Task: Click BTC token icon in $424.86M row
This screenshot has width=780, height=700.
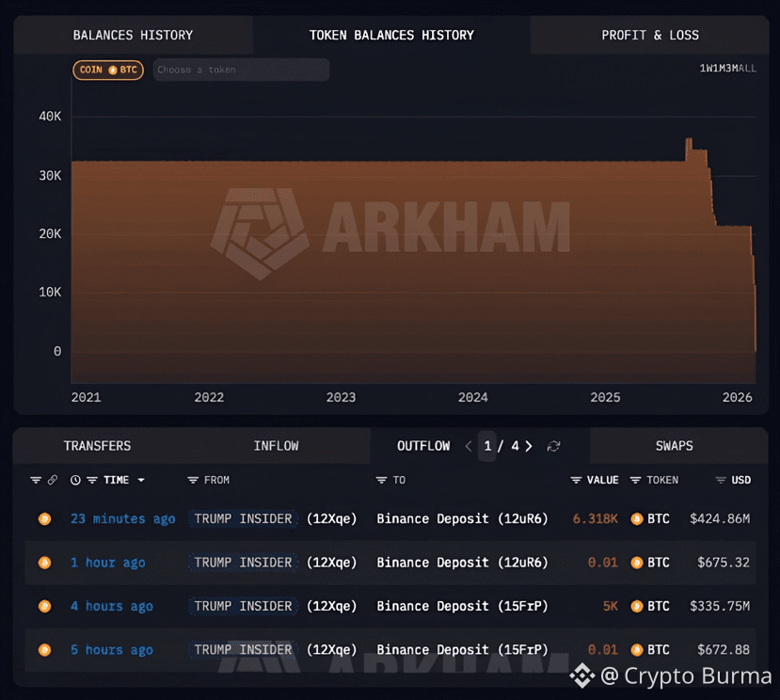Action: (x=637, y=519)
